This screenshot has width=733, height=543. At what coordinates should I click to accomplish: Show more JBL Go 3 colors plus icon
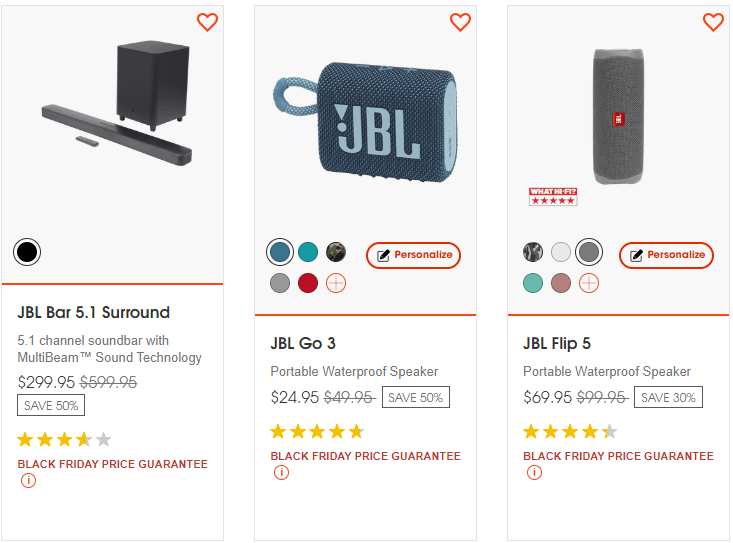[336, 283]
